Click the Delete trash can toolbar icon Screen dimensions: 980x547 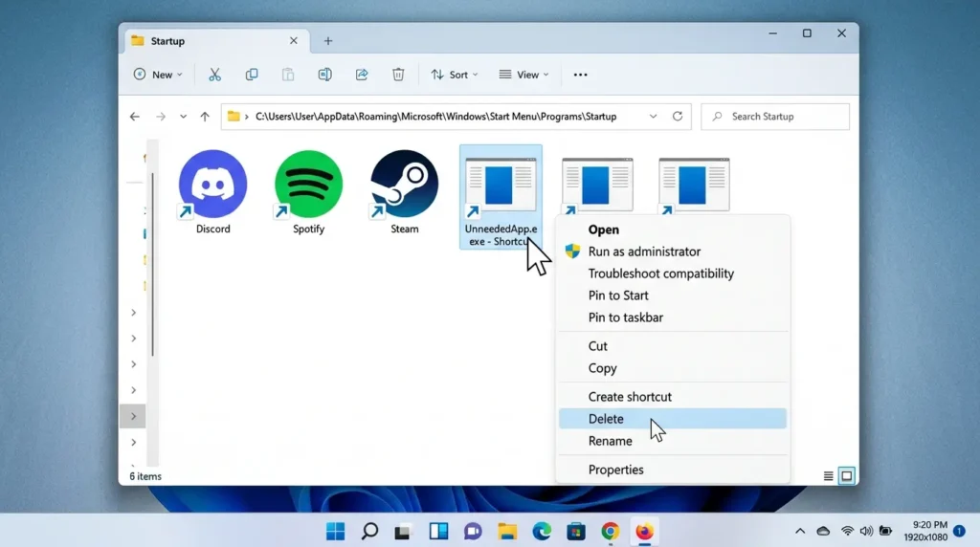[398, 75]
